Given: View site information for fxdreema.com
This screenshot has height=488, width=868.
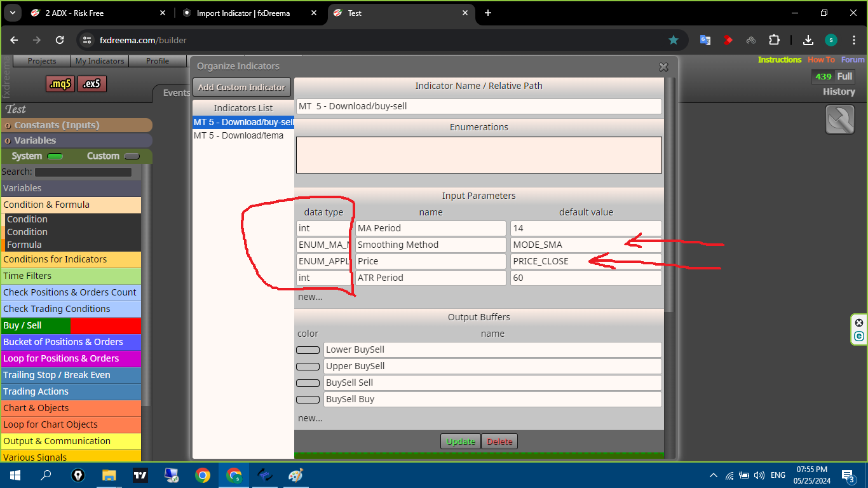Looking at the screenshot, I should (88, 40).
